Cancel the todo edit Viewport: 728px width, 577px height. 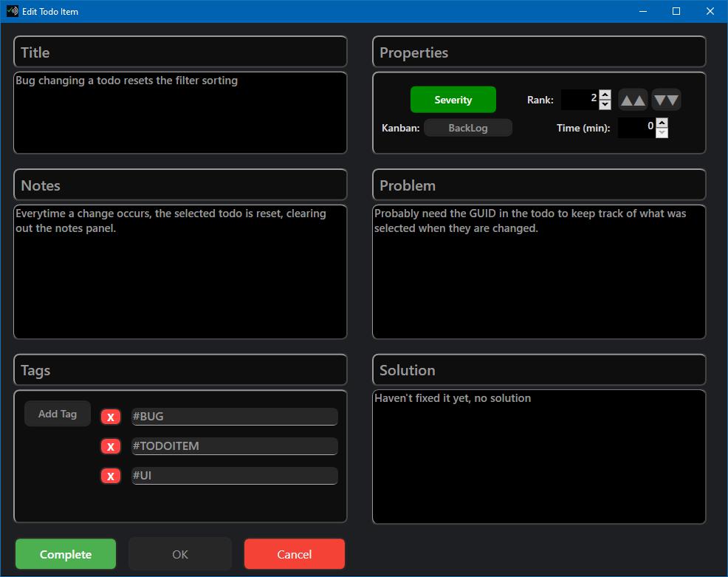point(295,554)
